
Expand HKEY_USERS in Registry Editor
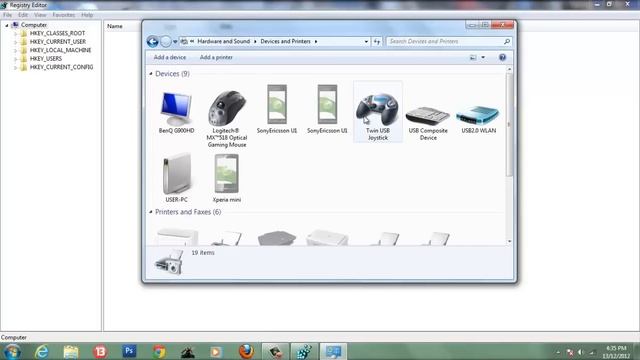pyautogui.click(x=15, y=59)
